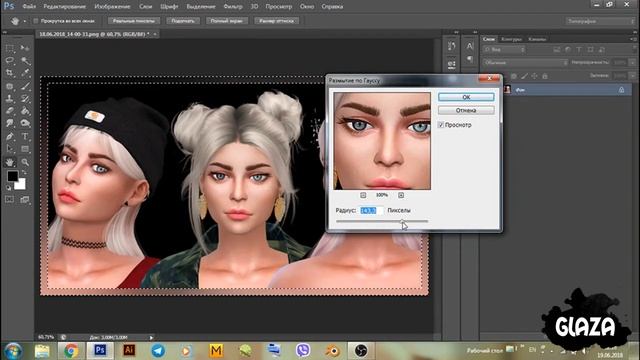Select the Move tool
Image resolution: width=640 pixels, height=360 pixels.
click(25, 49)
